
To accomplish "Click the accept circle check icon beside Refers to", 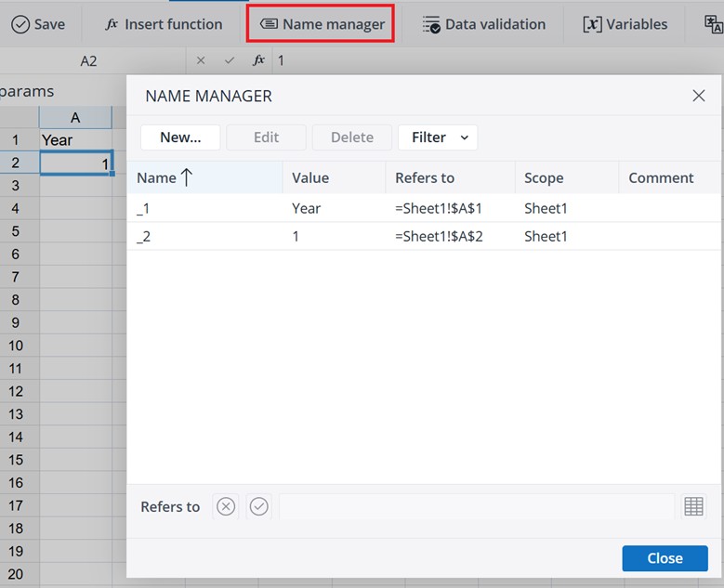I will (x=259, y=506).
